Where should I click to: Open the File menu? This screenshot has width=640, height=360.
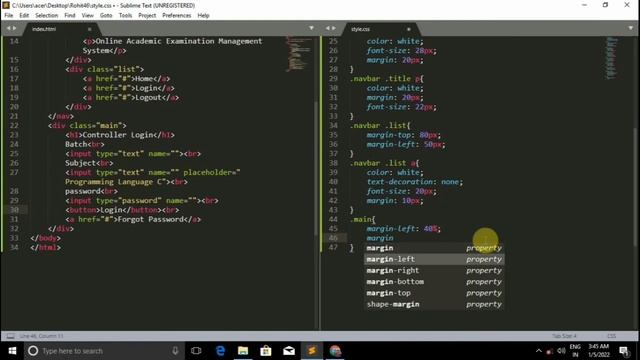[9, 16]
